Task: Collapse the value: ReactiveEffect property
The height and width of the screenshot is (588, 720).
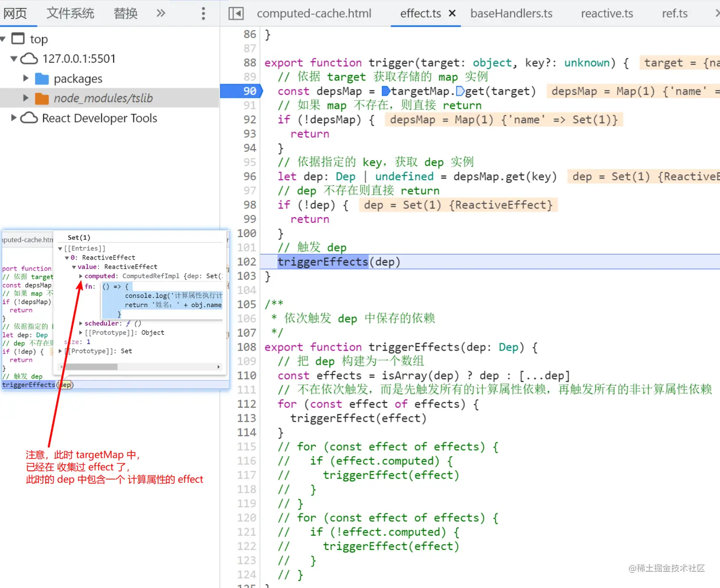Action: point(74,267)
